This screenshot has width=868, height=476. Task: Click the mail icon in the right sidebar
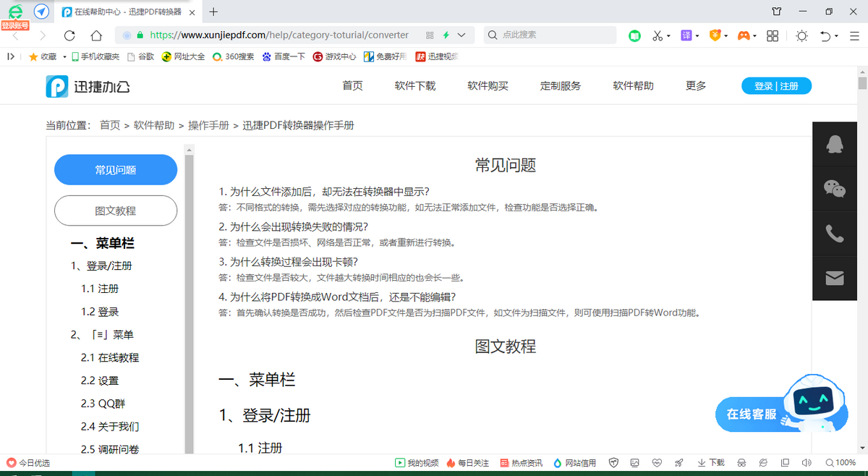[x=835, y=278]
